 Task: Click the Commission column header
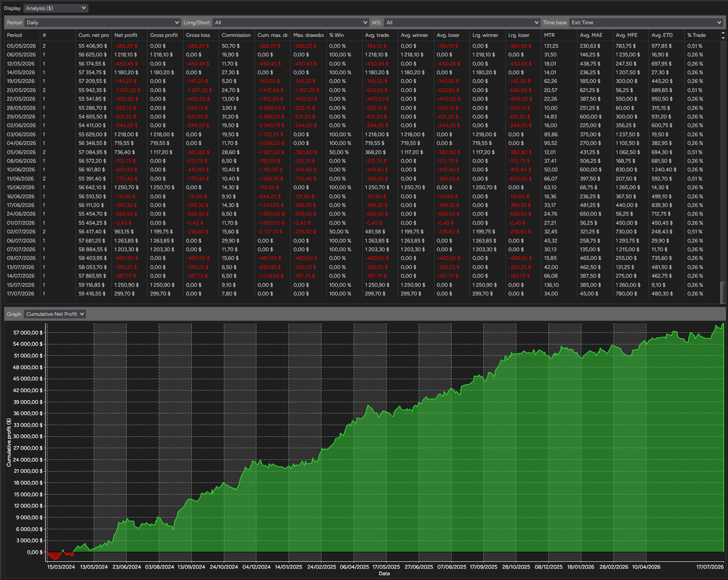pyautogui.click(x=236, y=35)
